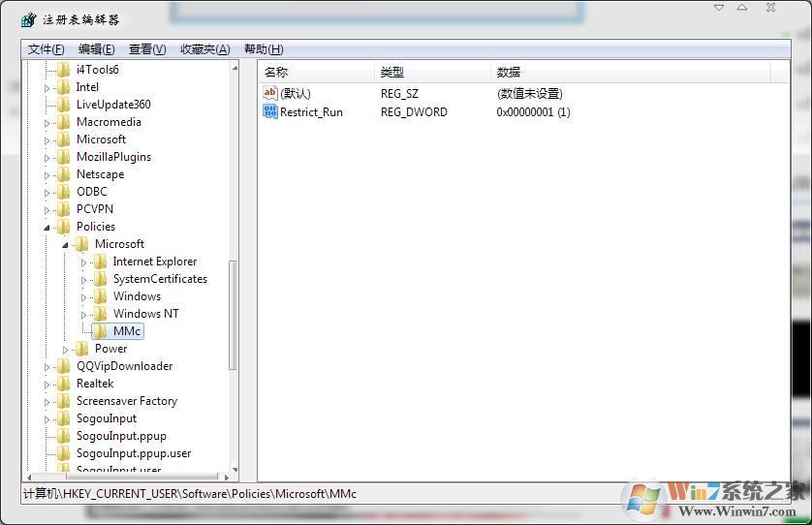Click the QQVipDownloader folder icon

pos(64,366)
